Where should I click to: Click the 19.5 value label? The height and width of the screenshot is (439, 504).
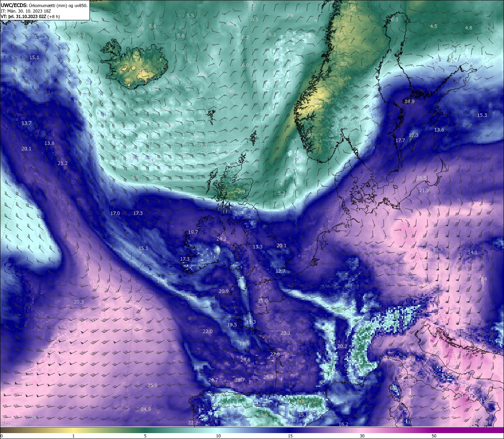pyautogui.click(x=232, y=324)
